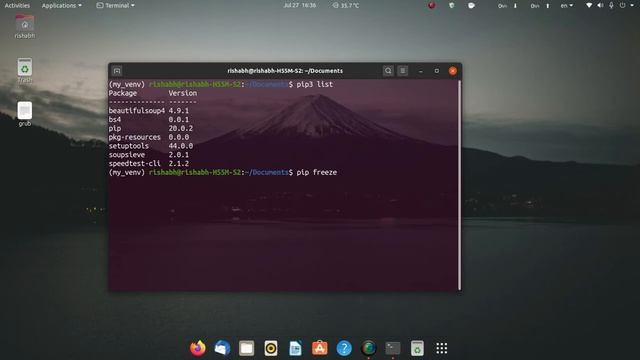Open Firefox from the dock
This screenshot has width=640, height=360.
tap(198, 348)
